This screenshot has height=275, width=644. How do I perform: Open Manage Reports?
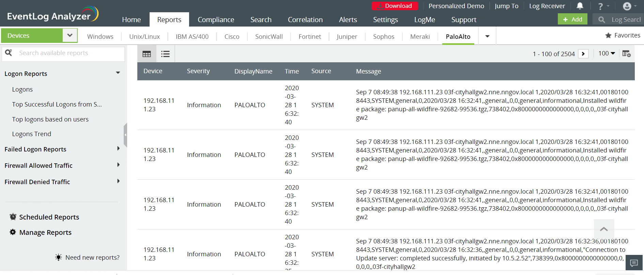pyautogui.click(x=45, y=232)
